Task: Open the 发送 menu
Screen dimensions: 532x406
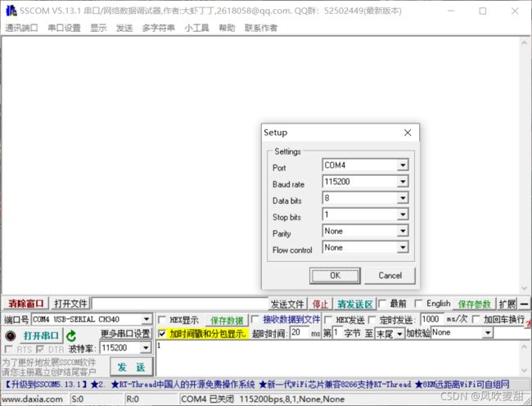Action: [124, 28]
